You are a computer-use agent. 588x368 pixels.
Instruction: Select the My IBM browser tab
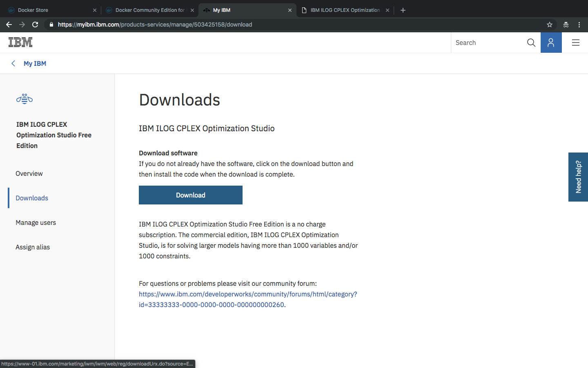247,10
